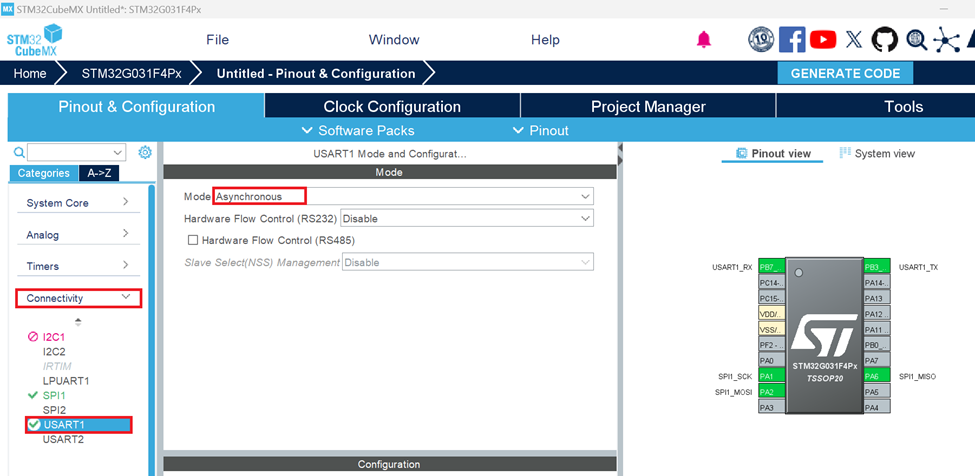The image size is (975, 476).
Task: Expand the Software Packs menu
Action: [358, 130]
